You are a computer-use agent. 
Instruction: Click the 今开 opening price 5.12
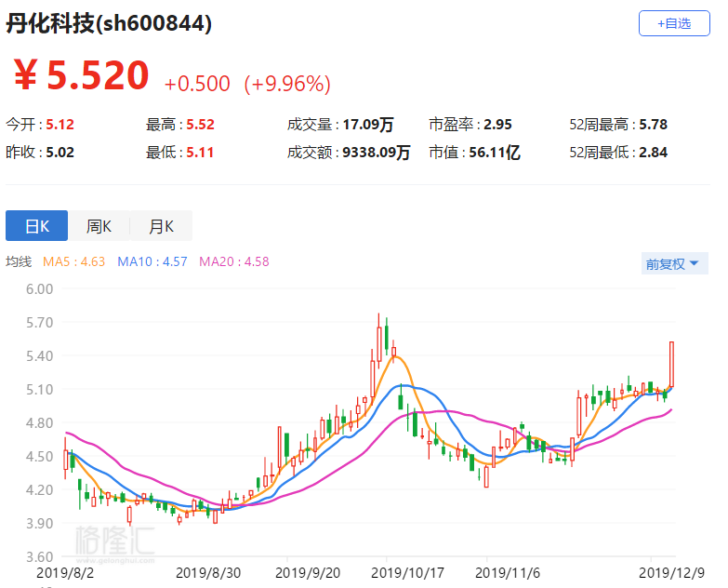point(60,125)
